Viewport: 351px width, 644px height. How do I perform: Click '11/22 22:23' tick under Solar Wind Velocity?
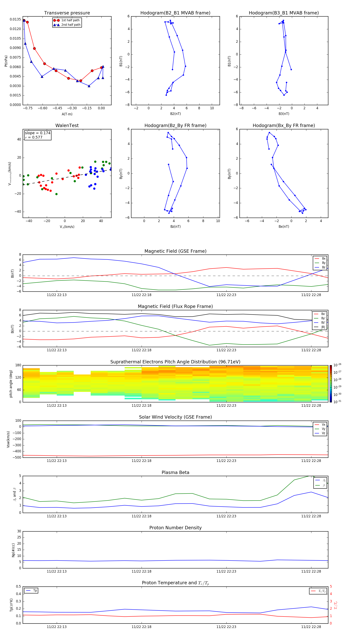click(x=226, y=461)
